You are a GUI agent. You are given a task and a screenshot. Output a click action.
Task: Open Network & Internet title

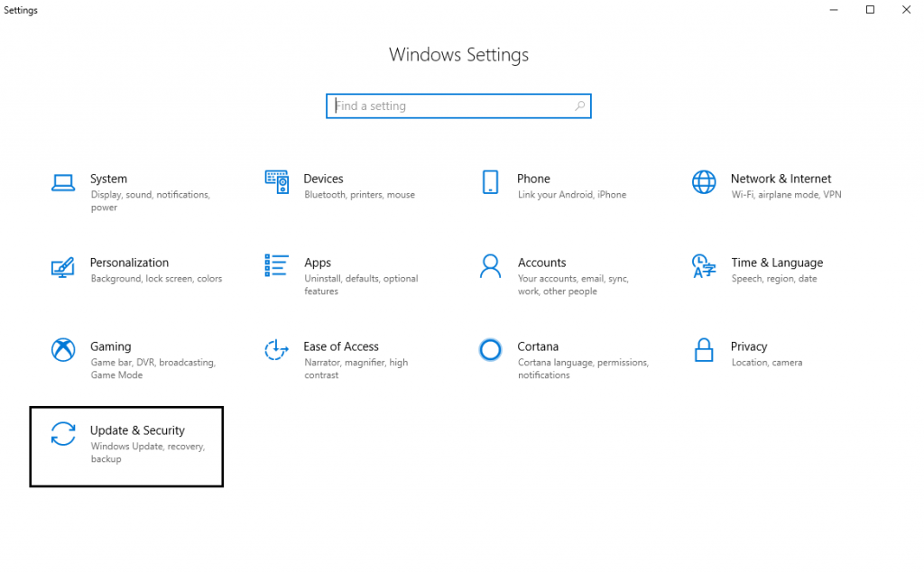781,179
